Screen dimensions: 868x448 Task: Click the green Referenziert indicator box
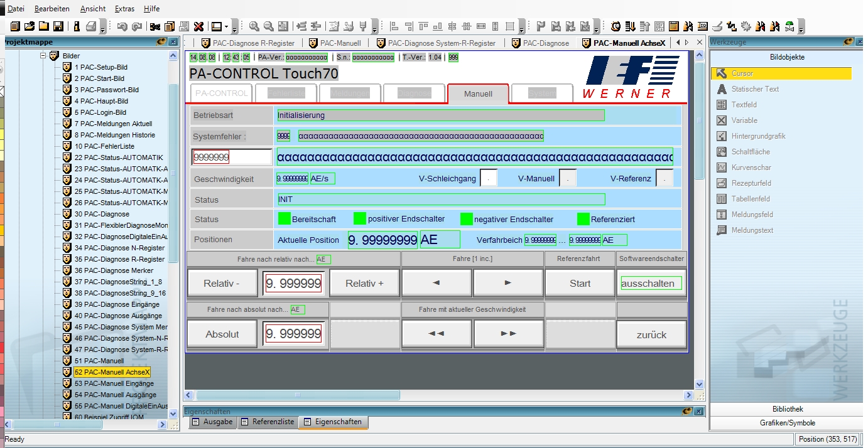[583, 219]
